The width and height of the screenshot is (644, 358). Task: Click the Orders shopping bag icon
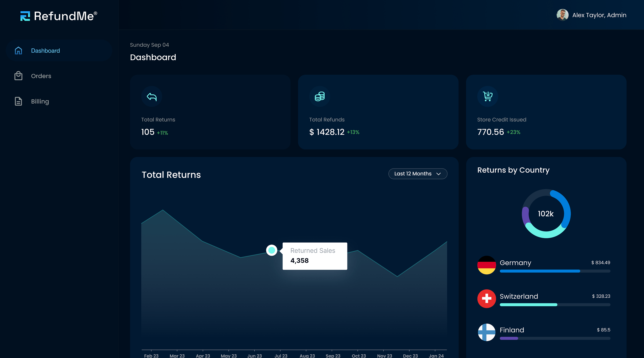[x=18, y=76]
